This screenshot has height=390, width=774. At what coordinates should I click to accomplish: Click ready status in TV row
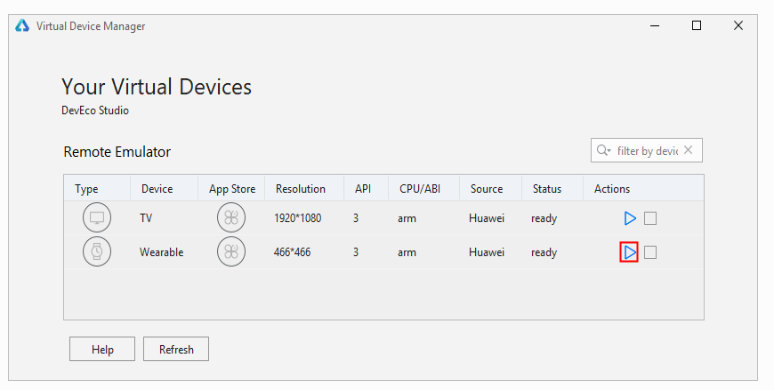[544, 218]
